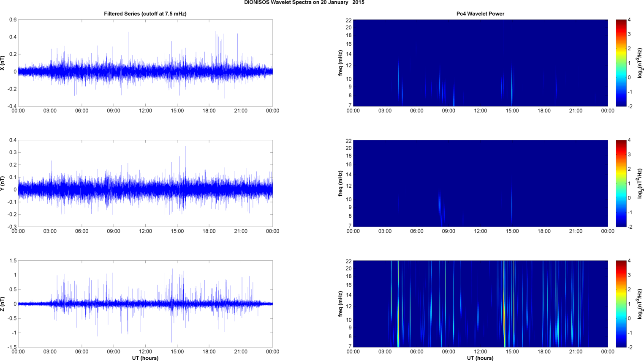Select the 'Filtered Series (cutoff at 7.5 mHz)' heading
Image resolution: width=644 pixels, height=361 pixels.
point(145,14)
